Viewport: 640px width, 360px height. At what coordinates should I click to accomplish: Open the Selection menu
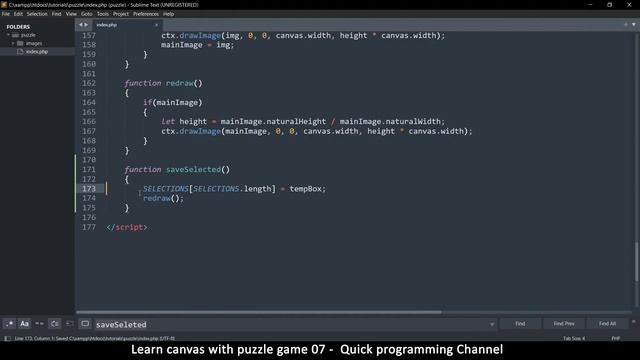(x=37, y=14)
